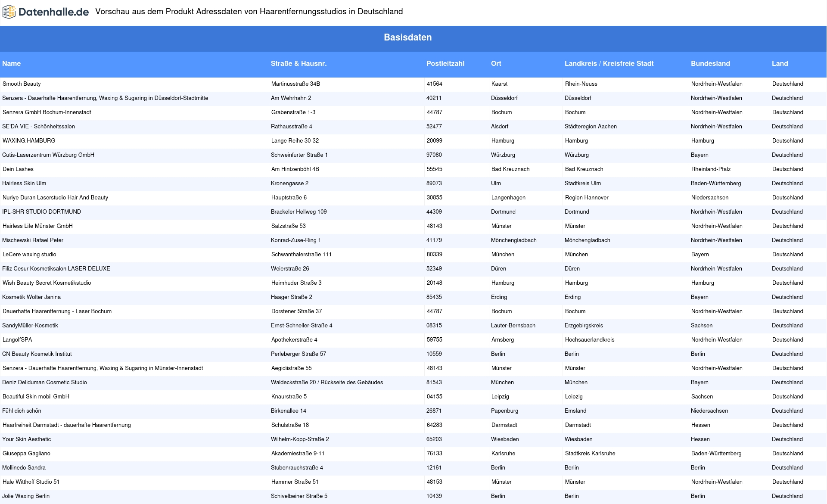Viewport: 827px width, 504px height.
Task: Click LeCere waxing studio entry
Action: [x=29, y=255]
